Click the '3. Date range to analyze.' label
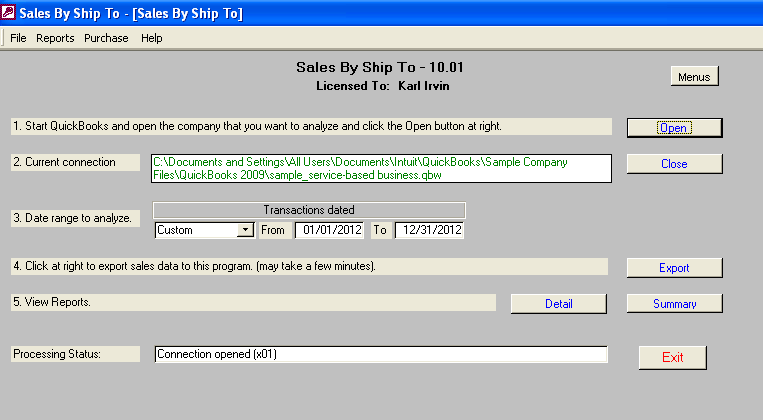Image resolution: width=763 pixels, height=420 pixels. coord(75,218)
